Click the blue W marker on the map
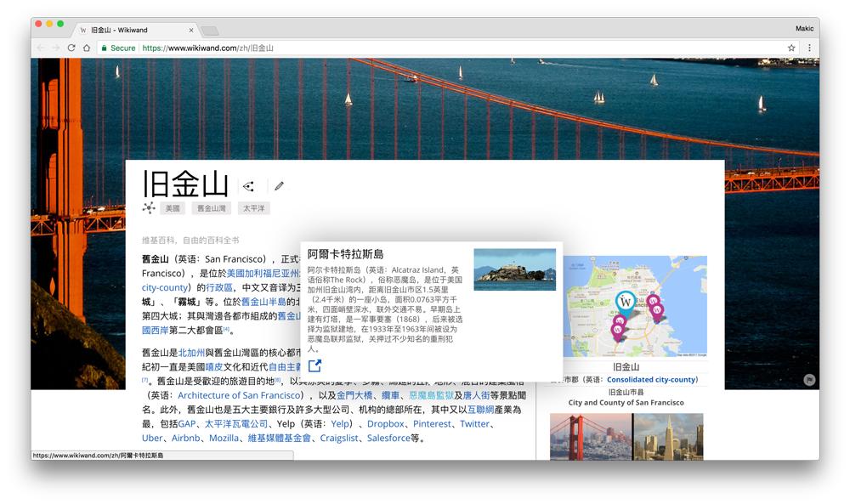The width and height of the screenshot is (850, 504). pos(626,302)
